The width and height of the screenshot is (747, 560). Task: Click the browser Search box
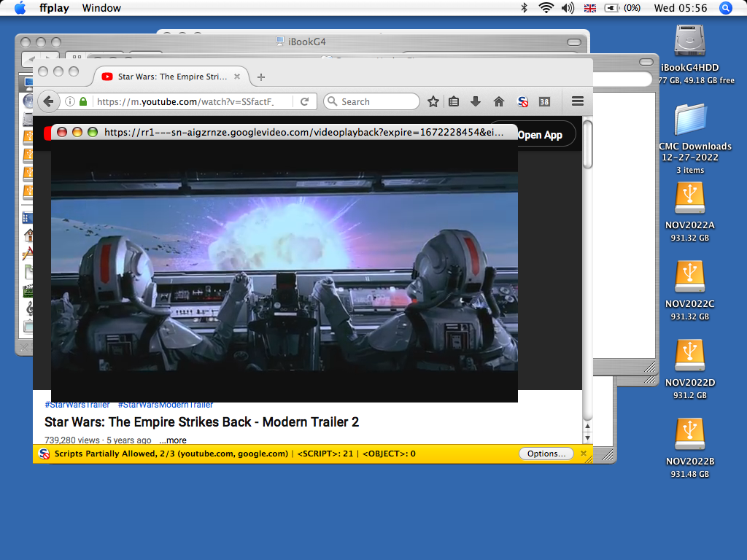(371, 101)
